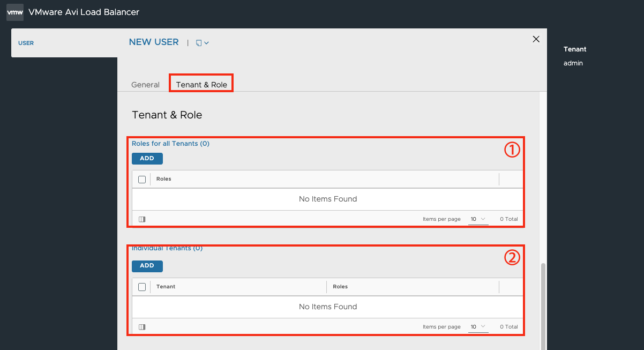Click ADD under Individual Tenants
The width and height of the screenshot is (644, 350).
(x=147, y=266)
